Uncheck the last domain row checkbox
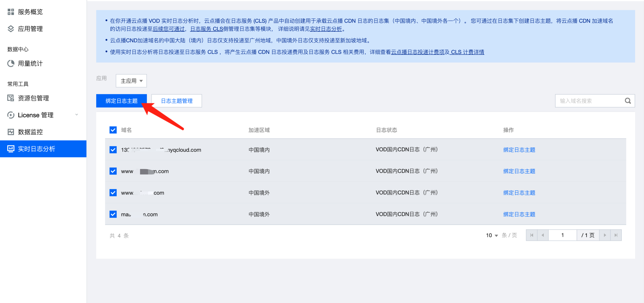The image size is (644, 303). 113,214
